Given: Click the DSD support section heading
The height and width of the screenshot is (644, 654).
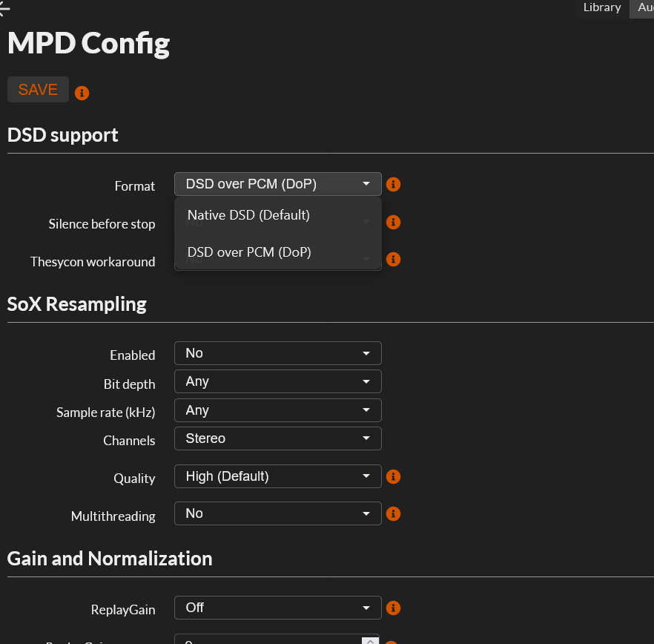Looking at the screenshot, I should coord(62,135).
